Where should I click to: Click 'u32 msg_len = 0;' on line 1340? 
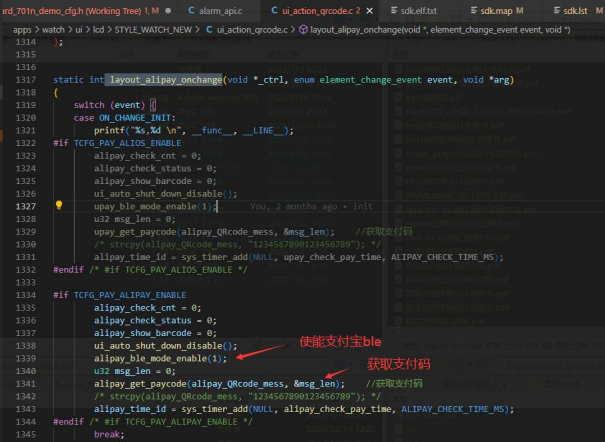tap(135, 371)
